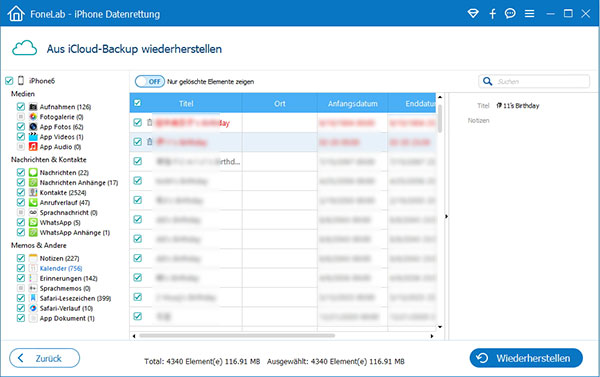Toggle 'Nur gelöschte Elemente zeigen' switch
This screenshot has height=377, width=600.
(x=150, y=82)
